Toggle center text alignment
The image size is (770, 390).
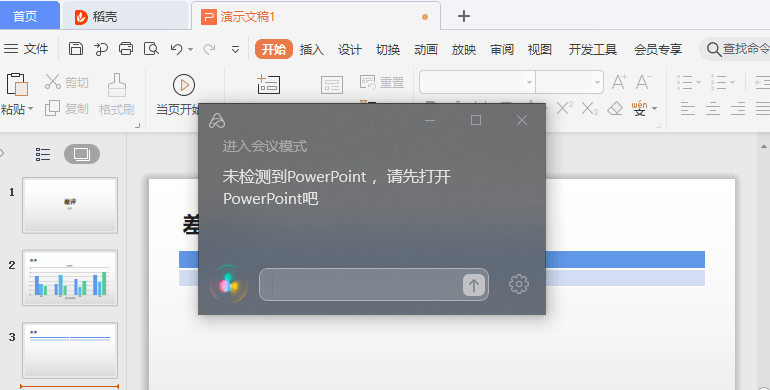tap(713, 108)
